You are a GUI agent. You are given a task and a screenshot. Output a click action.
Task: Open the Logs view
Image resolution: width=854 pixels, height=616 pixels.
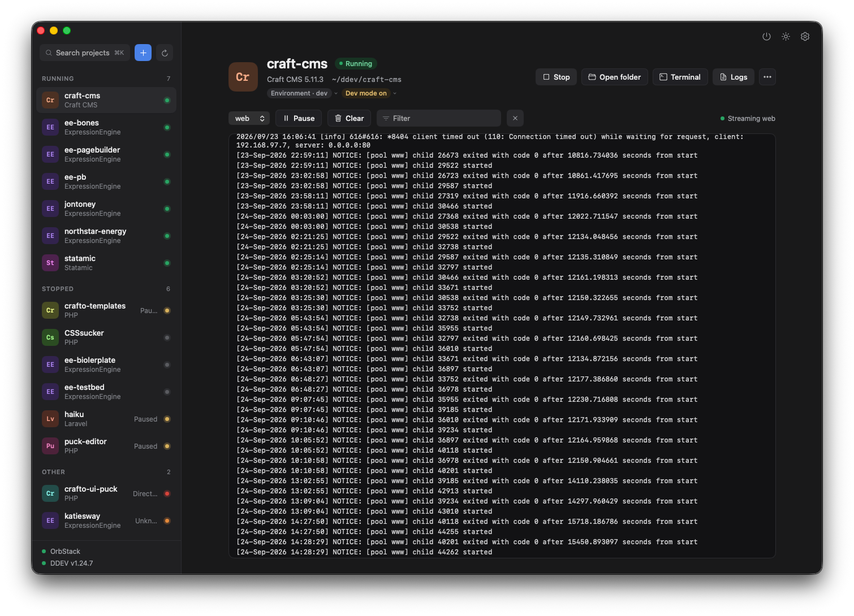pos(733,77)
